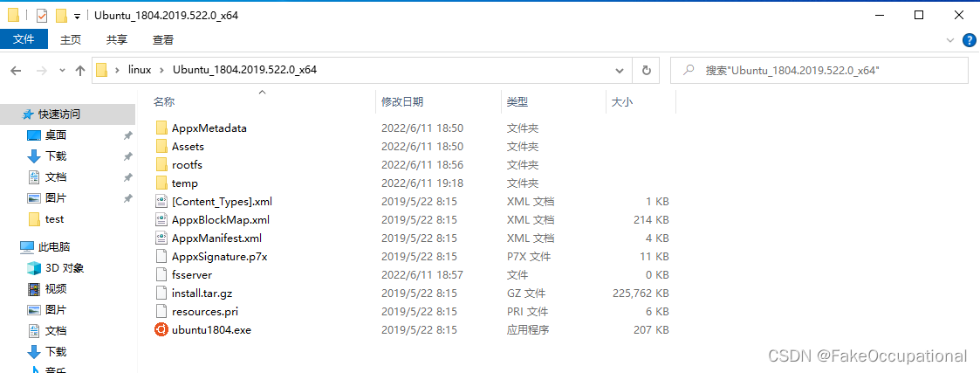Click the GZ 文件 type cell
The height and width of the screenshot is (373, 980).
525,293
